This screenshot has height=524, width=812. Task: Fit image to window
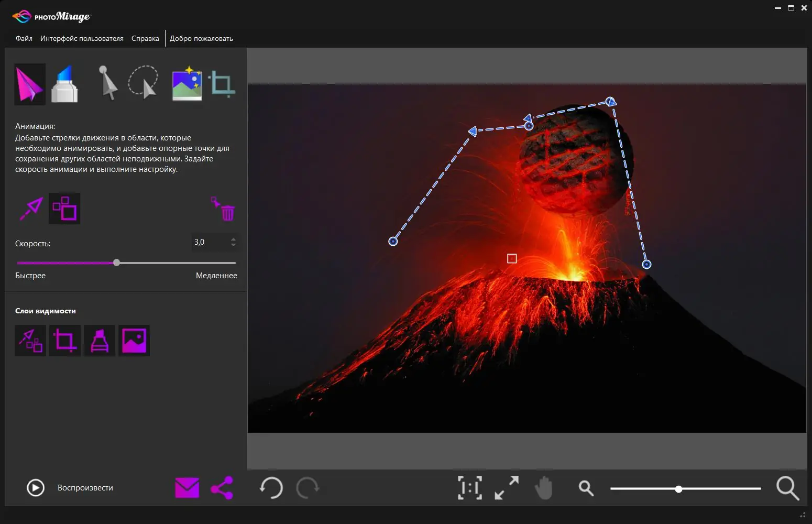click(507, 488)
